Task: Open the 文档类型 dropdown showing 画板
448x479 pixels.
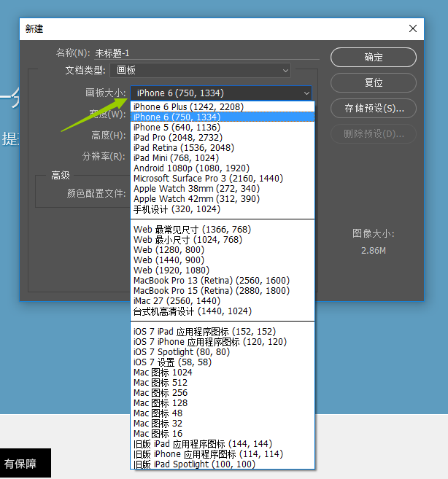Action: pos(201,71)
